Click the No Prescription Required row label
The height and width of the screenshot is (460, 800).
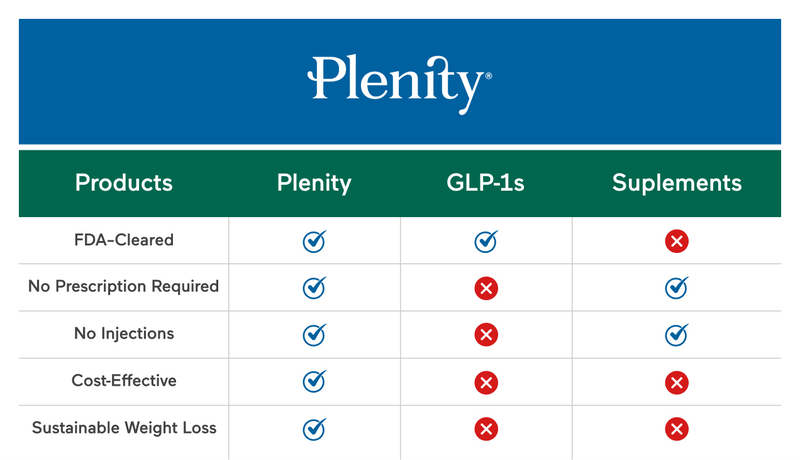tap(124, 287)
